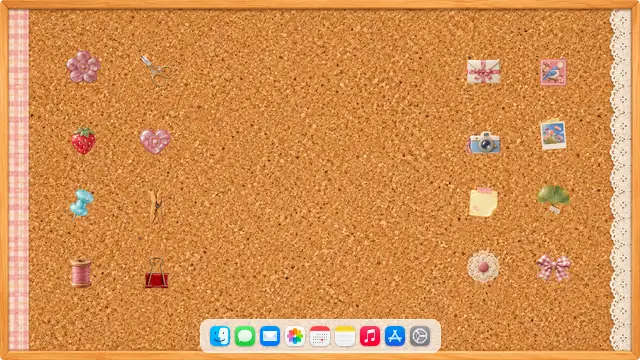Open Finder from the dock
The height and width of the screenshot is (360, 640).
(220, 336)
